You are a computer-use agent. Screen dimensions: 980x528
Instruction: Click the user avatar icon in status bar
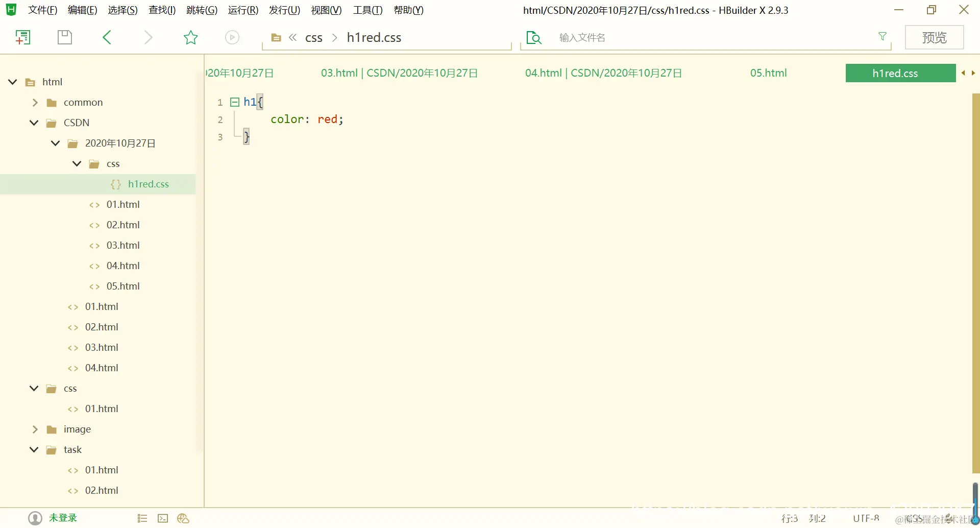35,518
